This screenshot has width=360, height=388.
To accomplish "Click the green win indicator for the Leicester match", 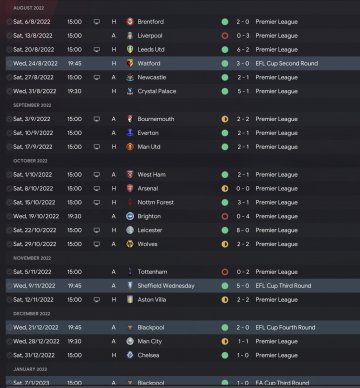I will pyautogui.click(x=225, y=230).
